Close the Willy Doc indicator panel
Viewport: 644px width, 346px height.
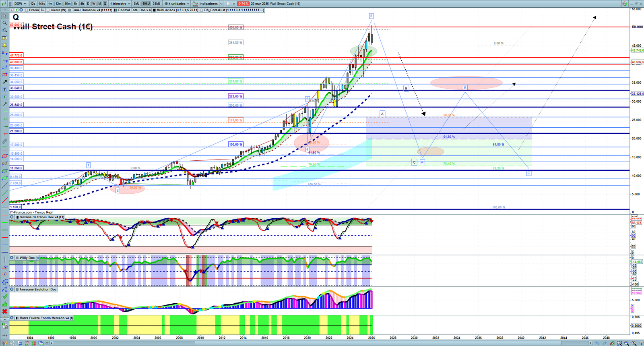(x=12, y=258)
